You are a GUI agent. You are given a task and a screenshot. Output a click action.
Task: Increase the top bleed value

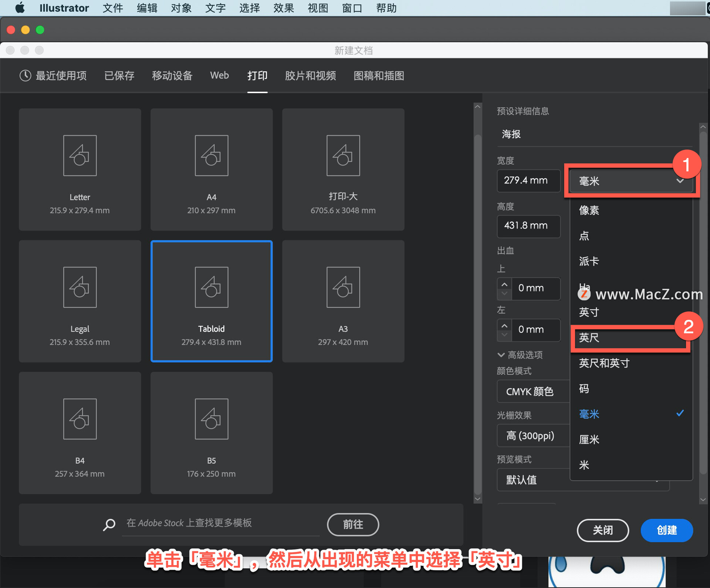[x=504, y=284]
